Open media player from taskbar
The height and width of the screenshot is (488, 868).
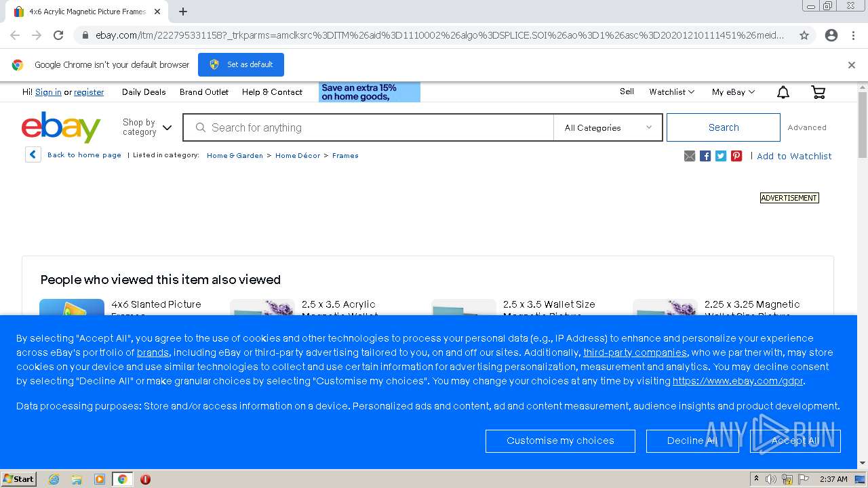click(100, 479)
